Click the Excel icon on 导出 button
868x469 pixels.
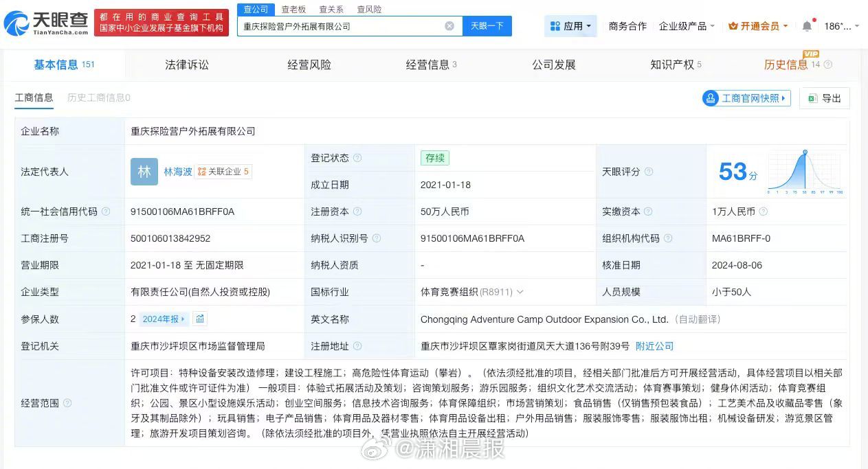[812, 98]
